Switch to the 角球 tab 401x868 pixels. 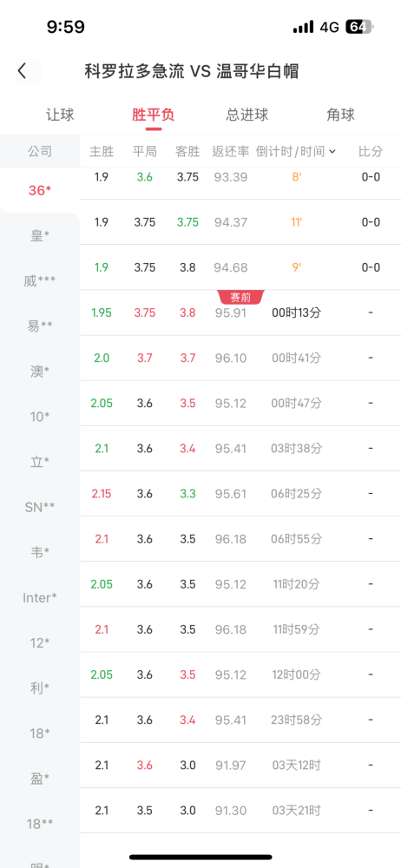click(x=340, y=115)
